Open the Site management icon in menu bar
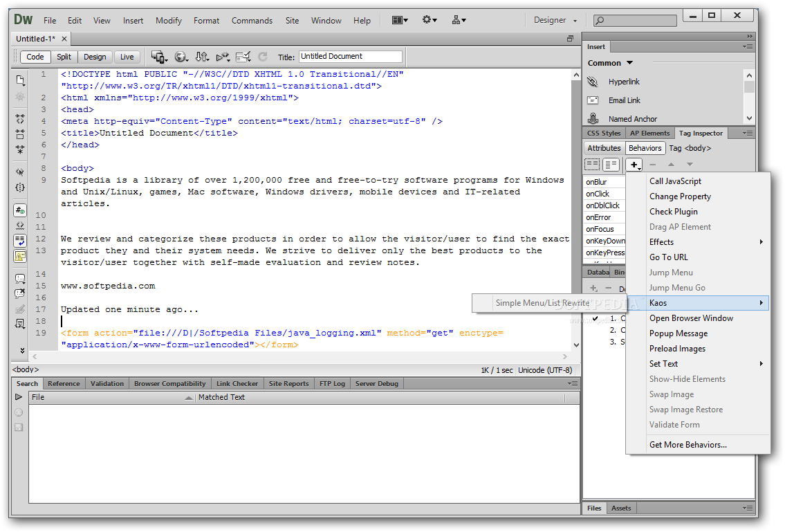The width and height of the screenshot is (785, 532). point(459,20)
